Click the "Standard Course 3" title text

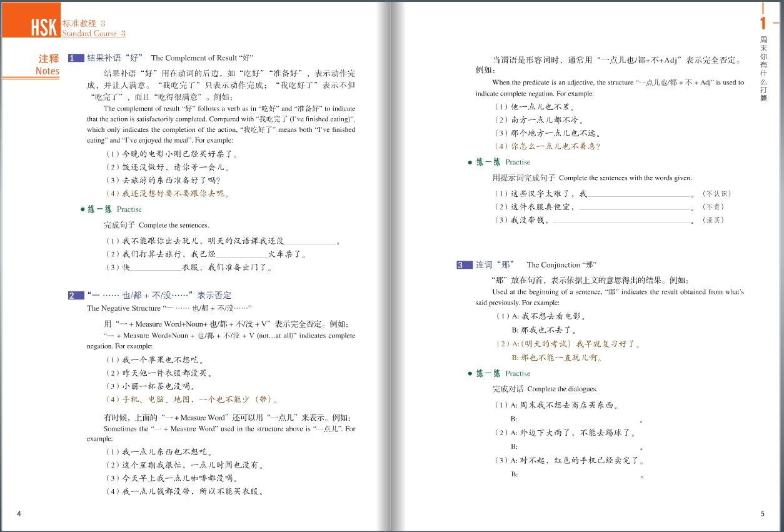[94, 33]
